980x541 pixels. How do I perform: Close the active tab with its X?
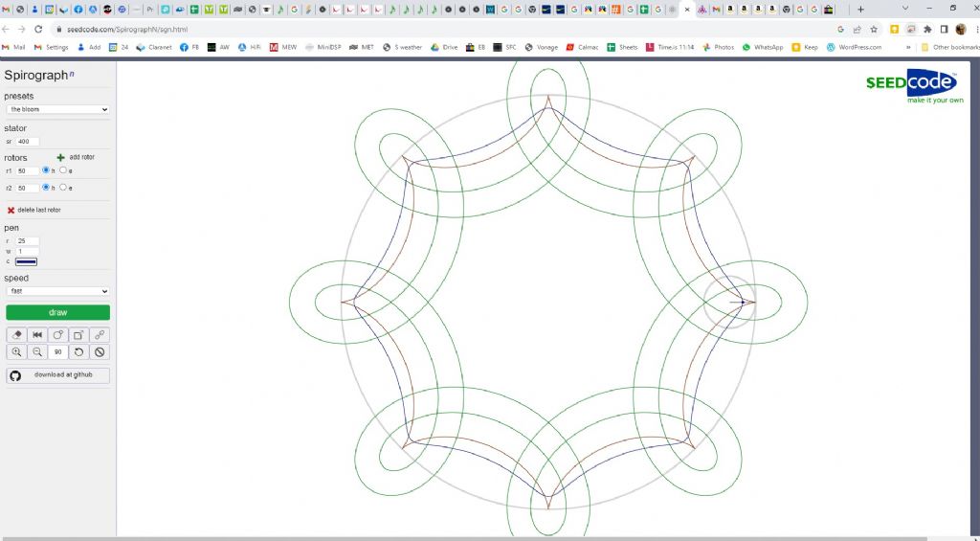click(687, 10)
